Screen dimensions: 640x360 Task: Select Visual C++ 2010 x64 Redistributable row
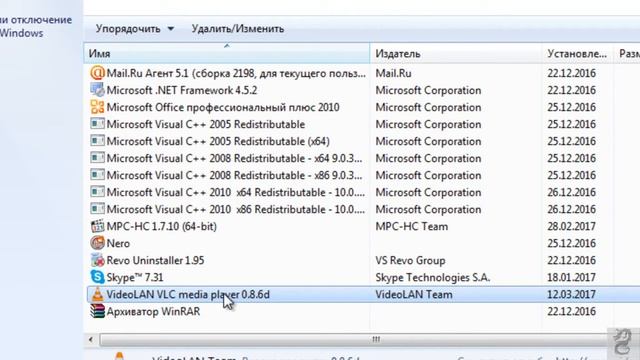(x=236, y=192)
